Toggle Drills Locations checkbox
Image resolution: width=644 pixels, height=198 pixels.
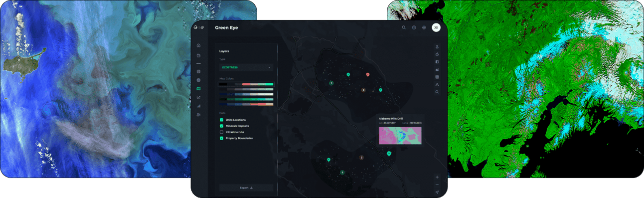click(221, 120)
